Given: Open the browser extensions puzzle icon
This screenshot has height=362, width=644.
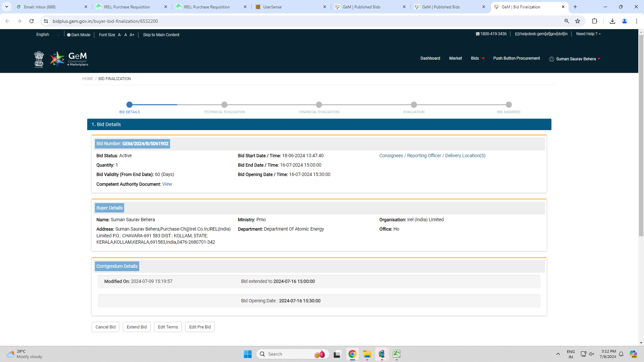Looking at the screenshot, I should [x=594, y=21].
